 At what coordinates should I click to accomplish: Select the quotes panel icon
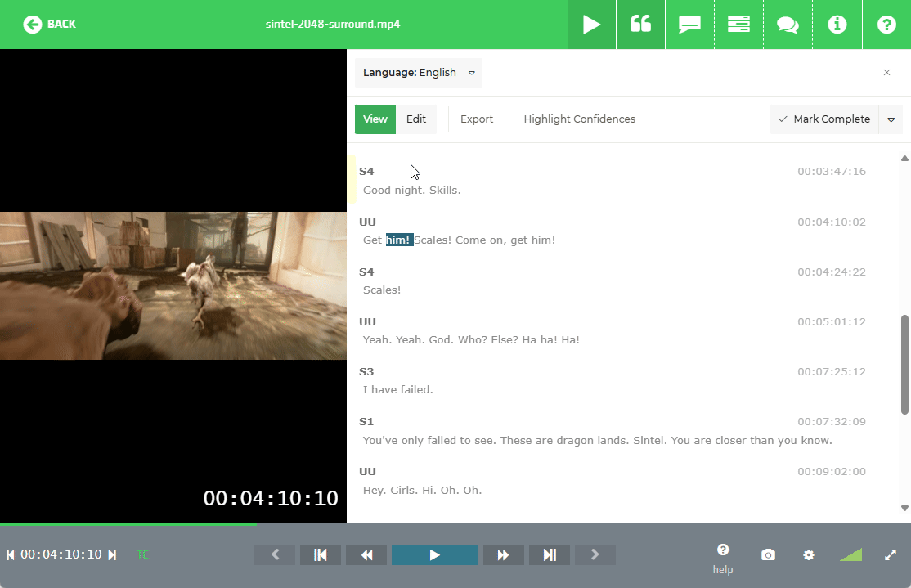[x=640, y=24]
